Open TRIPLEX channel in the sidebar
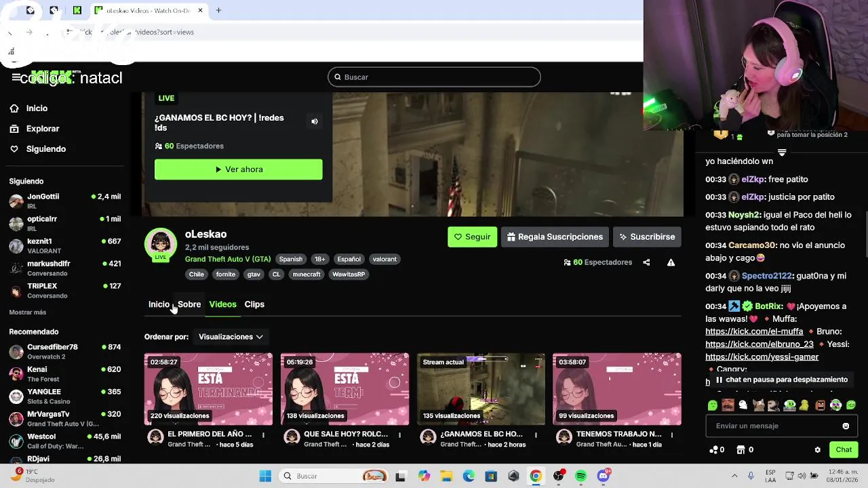 pos(65,290)
